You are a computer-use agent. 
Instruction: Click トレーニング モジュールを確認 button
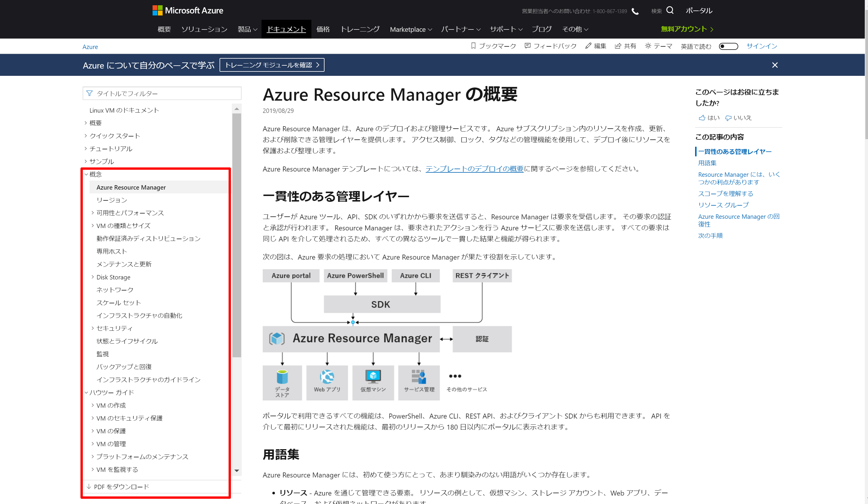click(272, 65)
